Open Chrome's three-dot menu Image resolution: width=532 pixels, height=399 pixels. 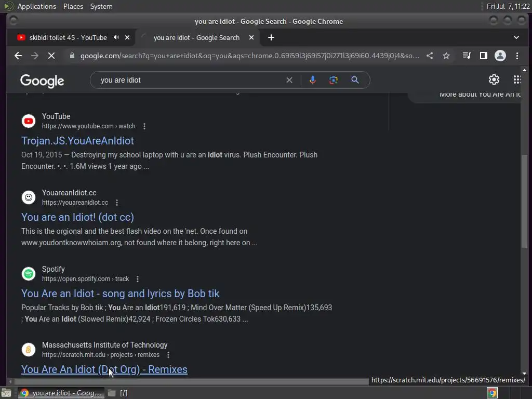(517, 56)
